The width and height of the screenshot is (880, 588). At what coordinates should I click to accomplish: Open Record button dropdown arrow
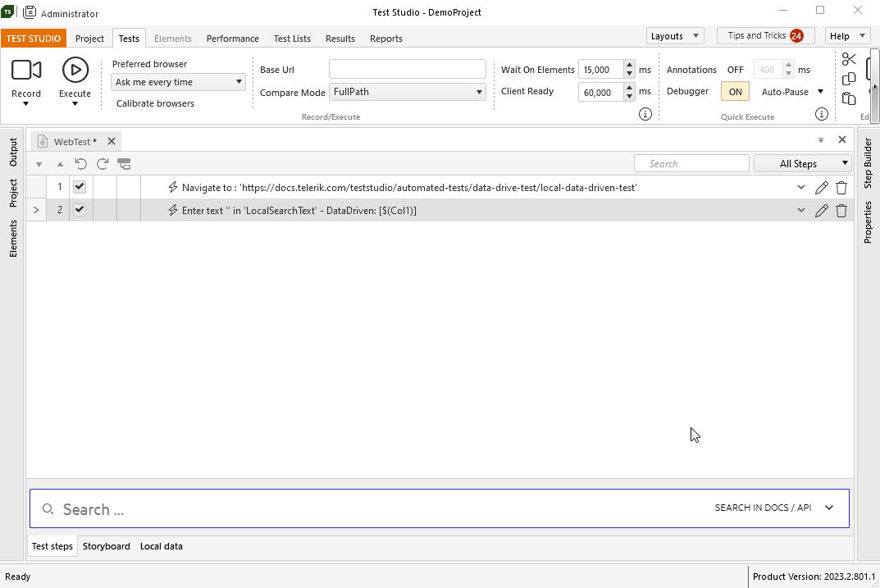point(25,104)
